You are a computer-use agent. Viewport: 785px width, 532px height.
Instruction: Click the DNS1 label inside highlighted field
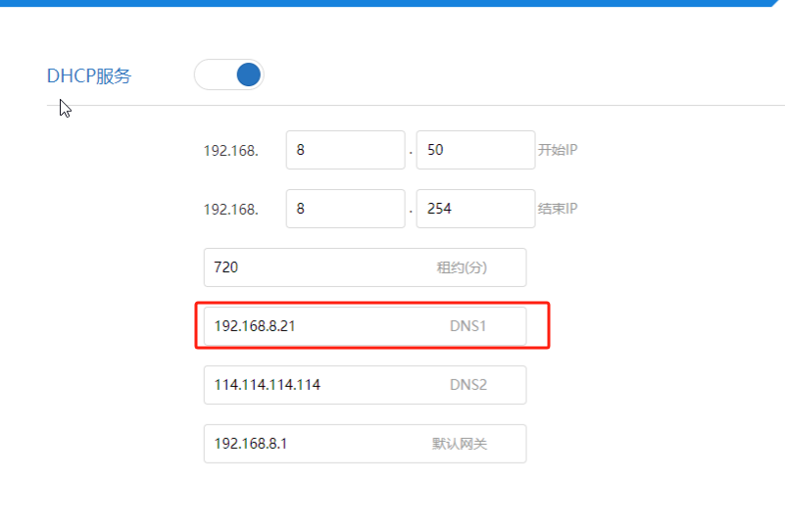pos(467,326)
